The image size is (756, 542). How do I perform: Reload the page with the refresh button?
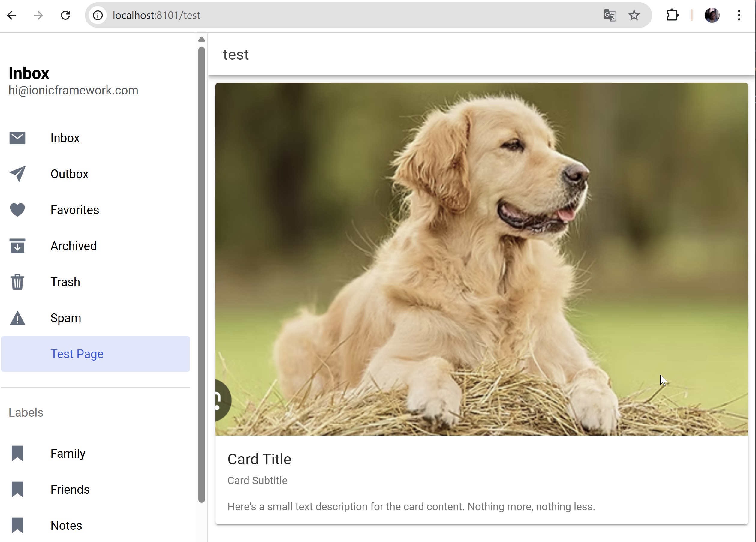(65, 15)
